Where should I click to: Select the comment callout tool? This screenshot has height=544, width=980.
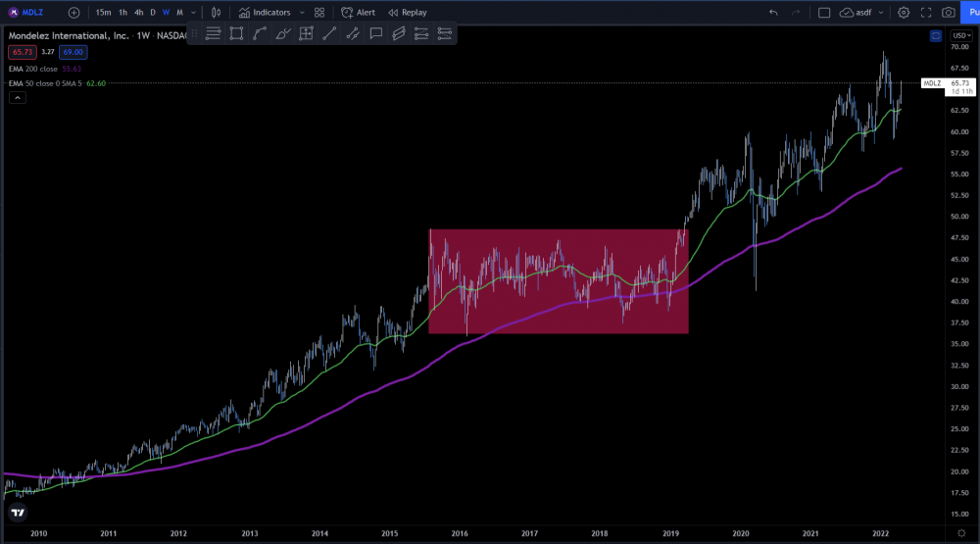[x=375, y=33]
